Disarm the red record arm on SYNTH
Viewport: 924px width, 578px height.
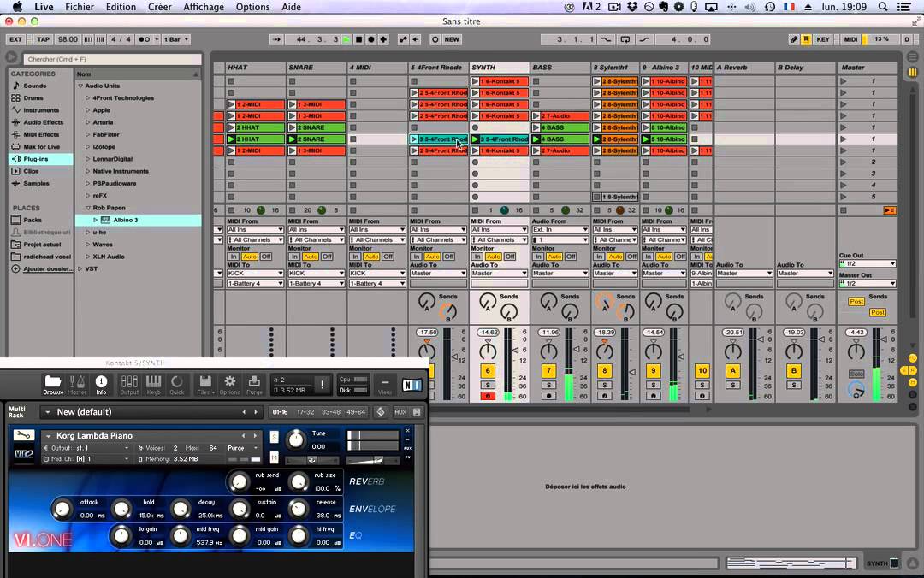(x=488, y=396)
